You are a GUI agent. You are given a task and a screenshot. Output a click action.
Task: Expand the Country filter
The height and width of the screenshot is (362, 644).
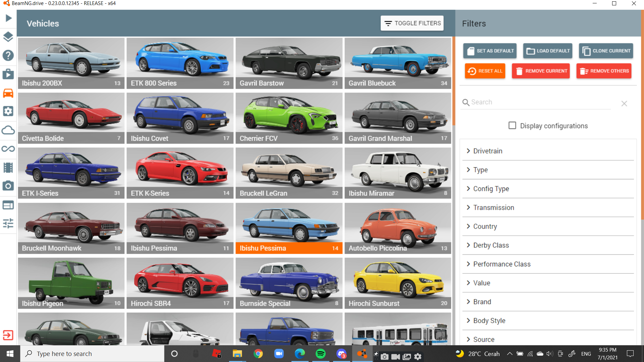coord(548,226)
